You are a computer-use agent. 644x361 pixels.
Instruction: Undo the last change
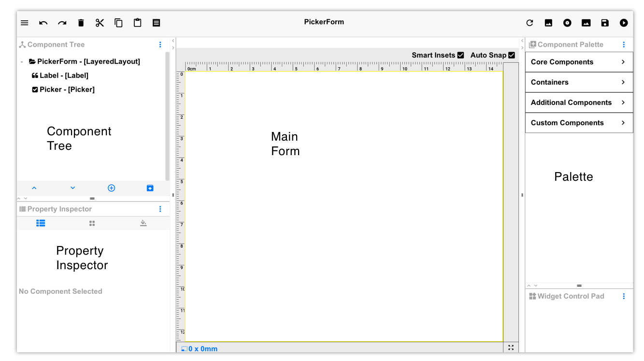pyautogui.click(x=43, y=22)
